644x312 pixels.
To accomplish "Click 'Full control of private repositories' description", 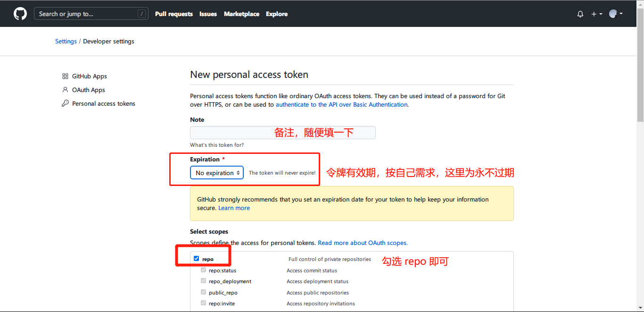I will point(330,259).
